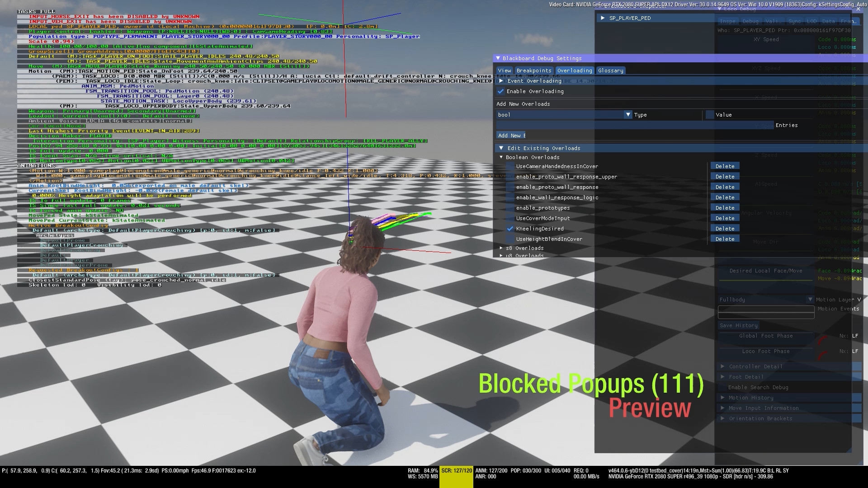Click the Motion Events timeline box
Screen dimensions: 868x488
766,312
